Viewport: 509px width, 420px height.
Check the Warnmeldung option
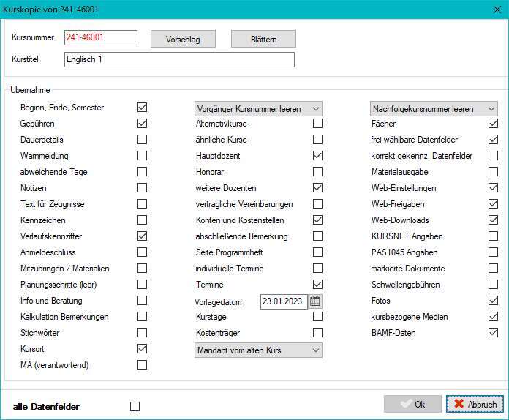tap(142, 156)
